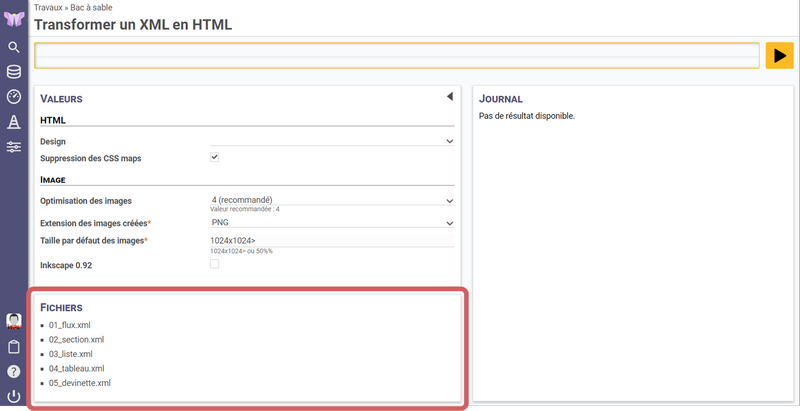Open the Design dropdown
Viewport: 800px width, 411px height.
coord(332,141)
